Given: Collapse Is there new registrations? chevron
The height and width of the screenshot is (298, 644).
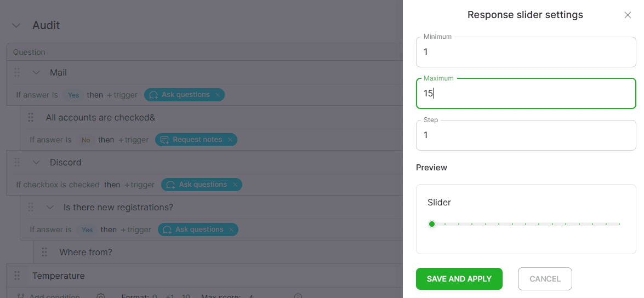Looking at the screenshot, I should tap(50, 208).
